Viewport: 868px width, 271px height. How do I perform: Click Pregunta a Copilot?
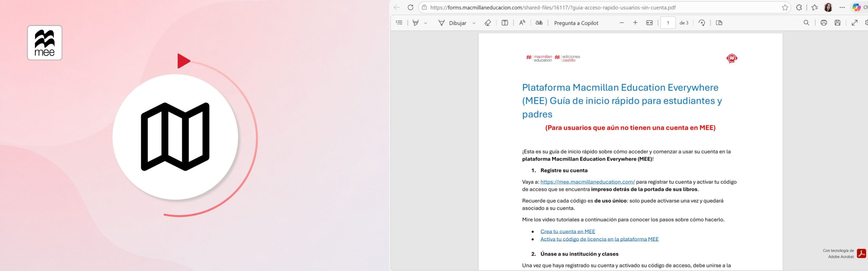pyautogui.click(x=576, y=23)
